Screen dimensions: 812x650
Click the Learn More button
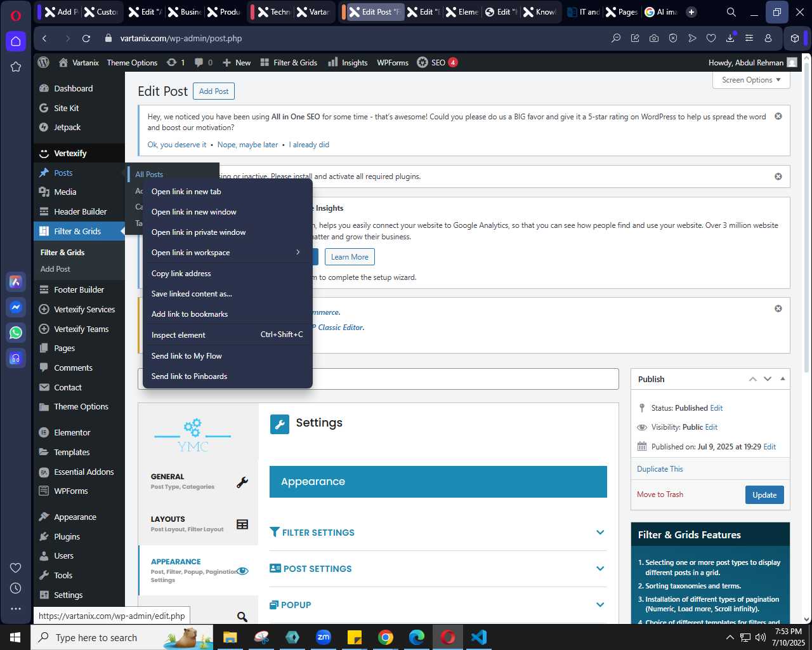tap(350, 257)
